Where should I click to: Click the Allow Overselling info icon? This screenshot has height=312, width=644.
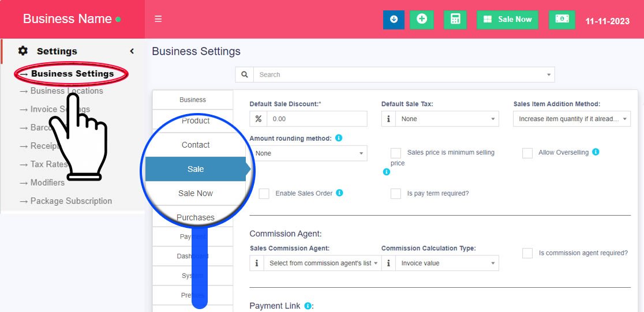[596, 152]
